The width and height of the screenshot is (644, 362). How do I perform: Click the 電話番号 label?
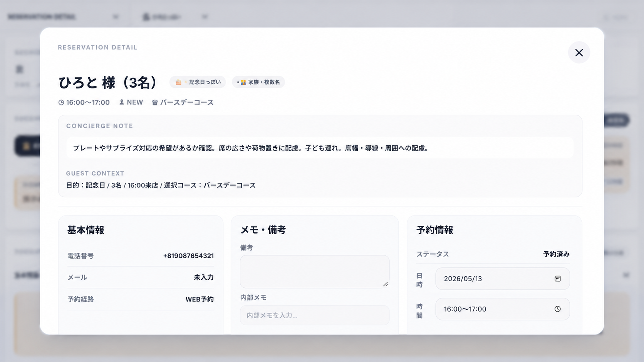[80, 256]
